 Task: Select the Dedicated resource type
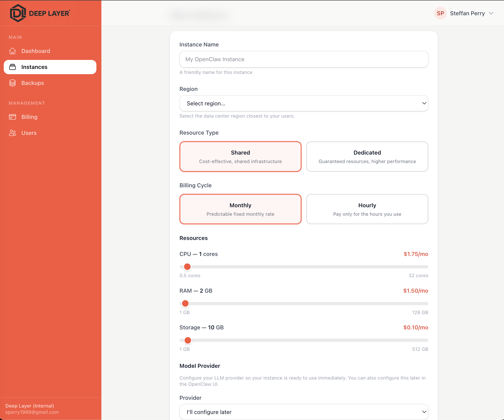[367, 157]
